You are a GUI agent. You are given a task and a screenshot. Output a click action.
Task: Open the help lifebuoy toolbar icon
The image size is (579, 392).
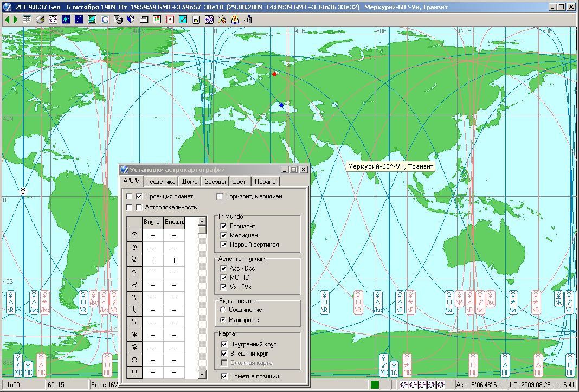(x=235, y=20)
